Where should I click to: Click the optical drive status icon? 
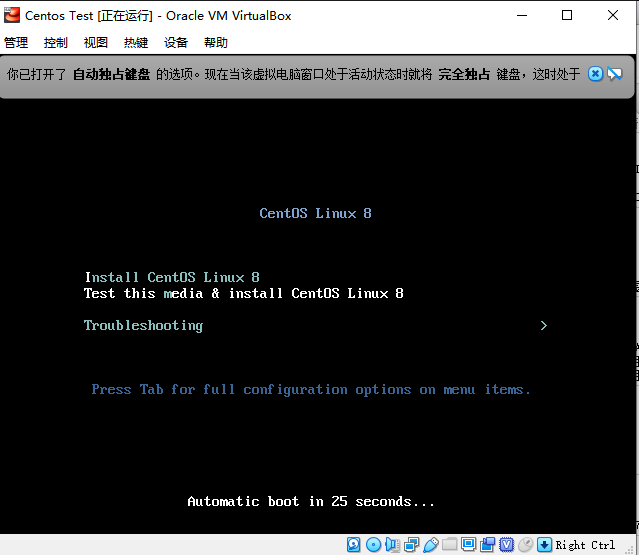coord(373,544)
